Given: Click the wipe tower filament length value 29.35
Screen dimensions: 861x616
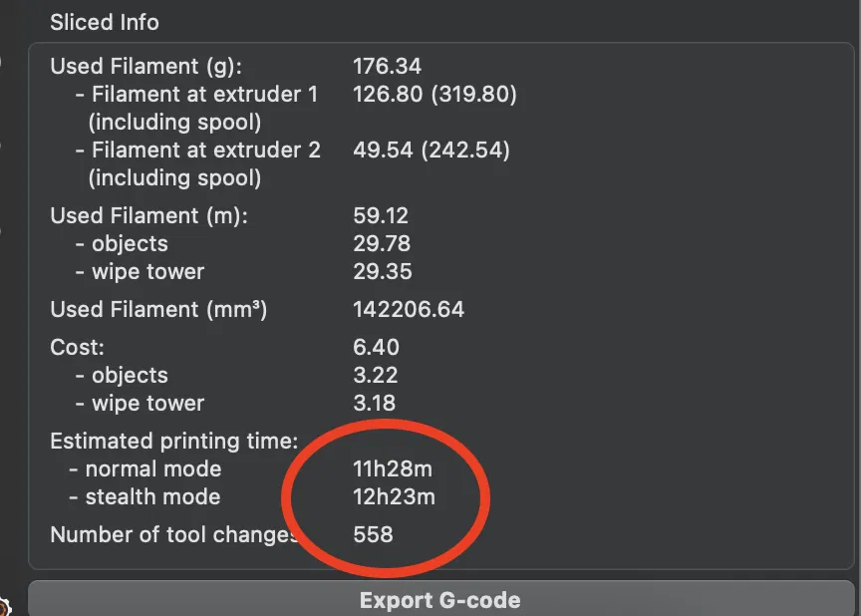Looking at the screenshot, I should coord(381,272).
